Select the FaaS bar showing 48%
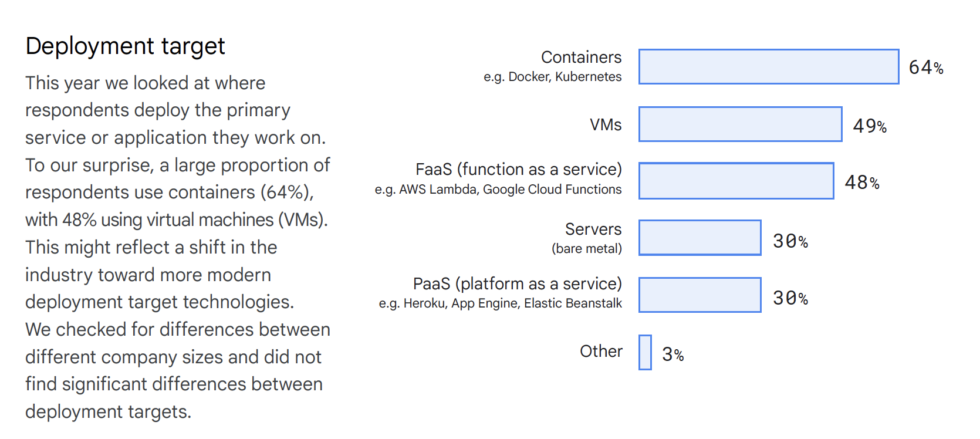 (x=736, y=181)
